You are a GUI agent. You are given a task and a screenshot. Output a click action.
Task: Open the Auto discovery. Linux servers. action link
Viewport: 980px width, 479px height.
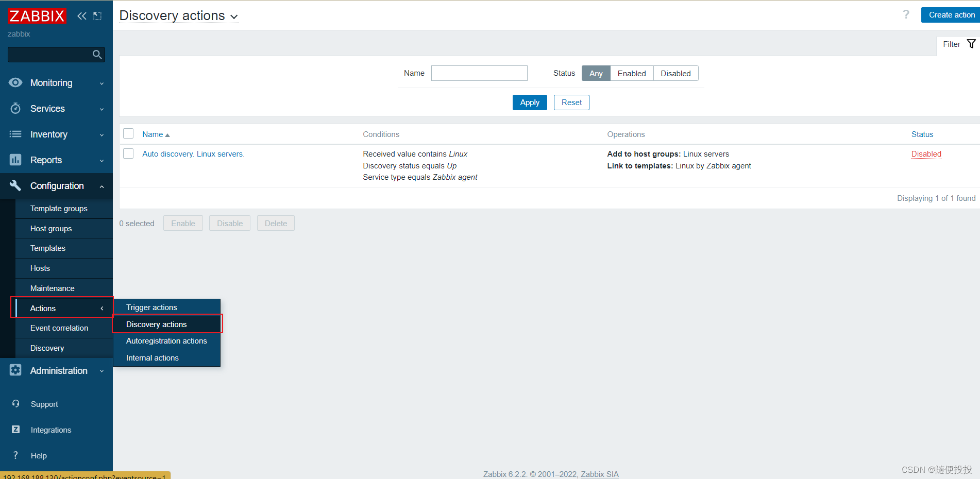coord(193,154)
